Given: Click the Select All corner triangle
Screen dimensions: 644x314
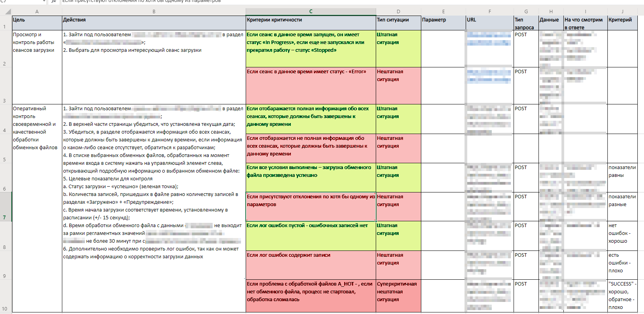Looking at the screenshot, I should pos(8,12).
